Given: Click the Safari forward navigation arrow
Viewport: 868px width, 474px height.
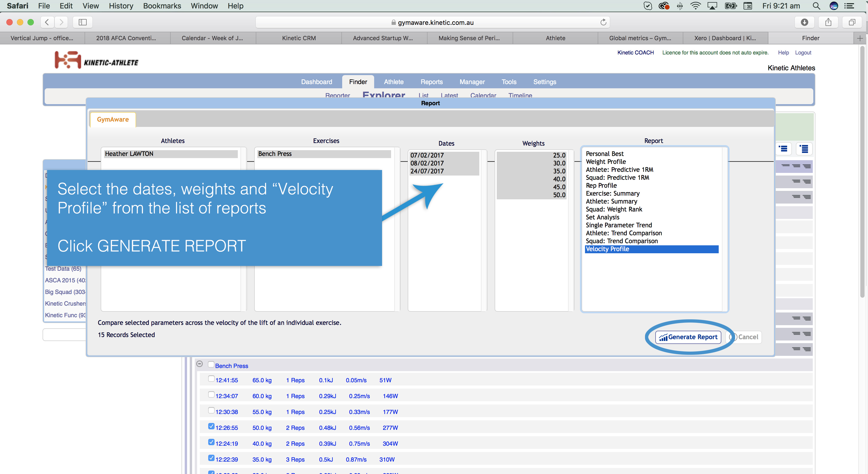Looking at the screenshot, I should 61,22.
